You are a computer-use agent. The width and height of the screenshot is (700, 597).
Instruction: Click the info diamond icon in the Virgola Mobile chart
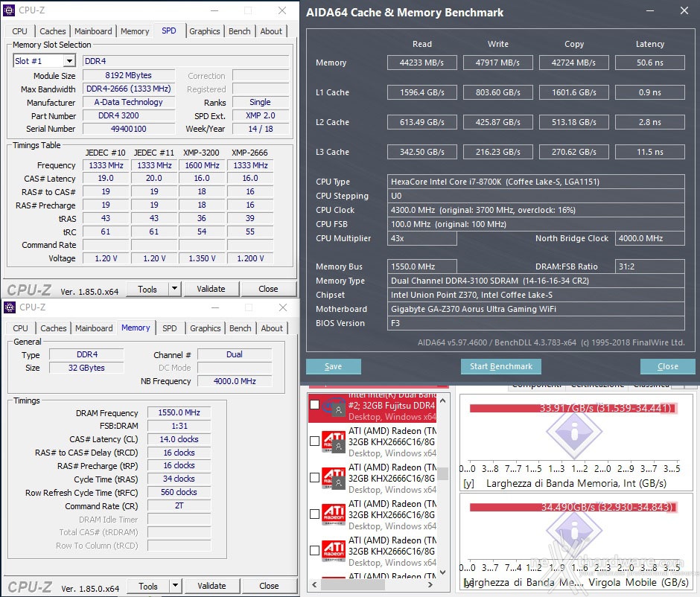574,531
